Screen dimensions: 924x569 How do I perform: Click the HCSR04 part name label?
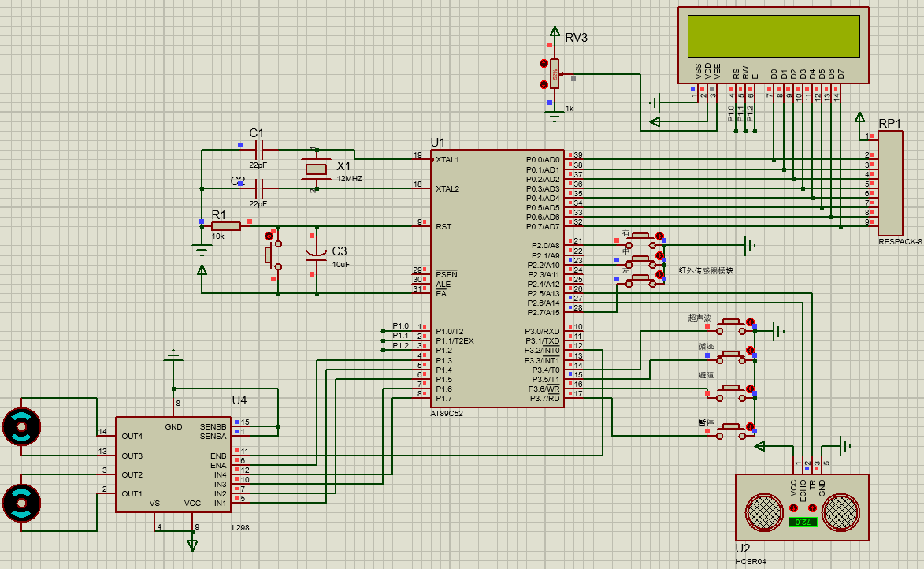[x=751, y=561]
